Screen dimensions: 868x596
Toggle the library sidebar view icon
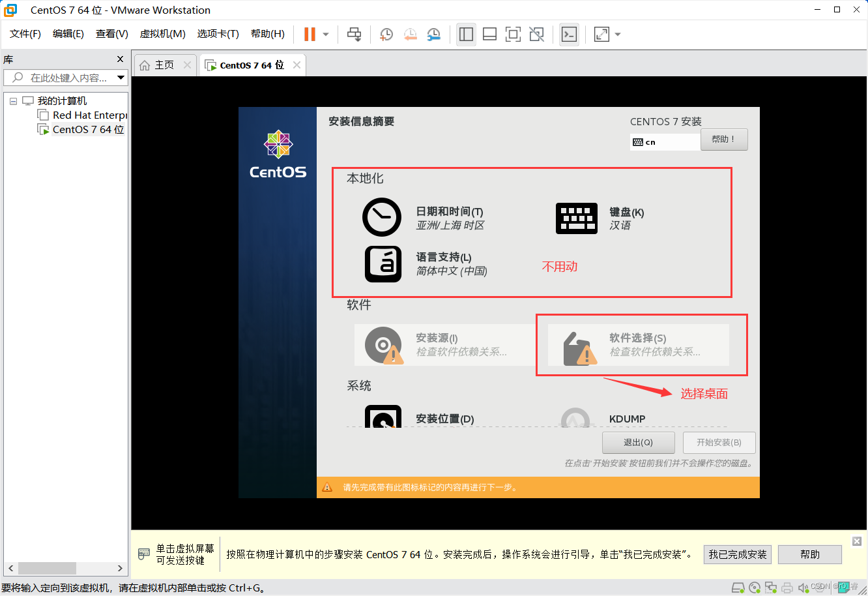(x=466, y=35)
